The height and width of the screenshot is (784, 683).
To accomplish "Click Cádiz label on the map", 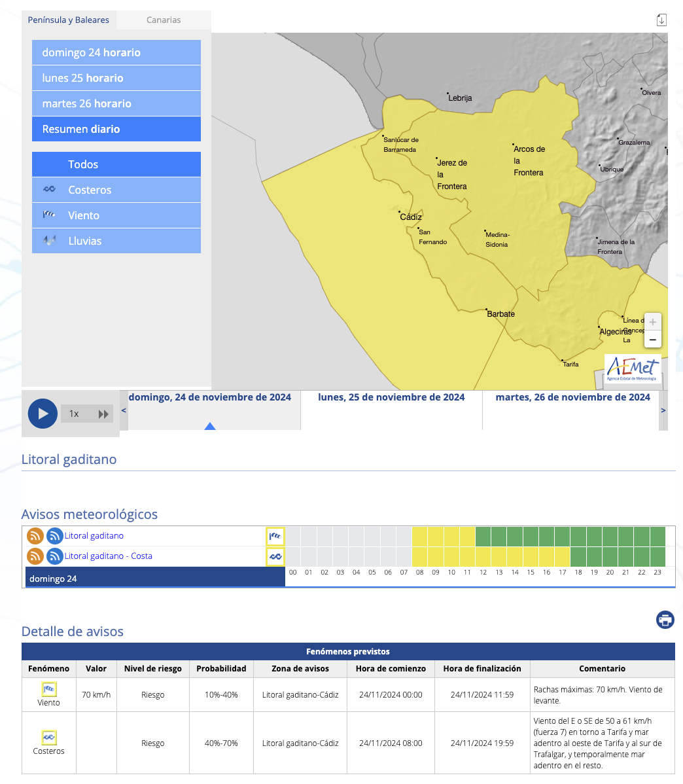I will tap(411, 217).
